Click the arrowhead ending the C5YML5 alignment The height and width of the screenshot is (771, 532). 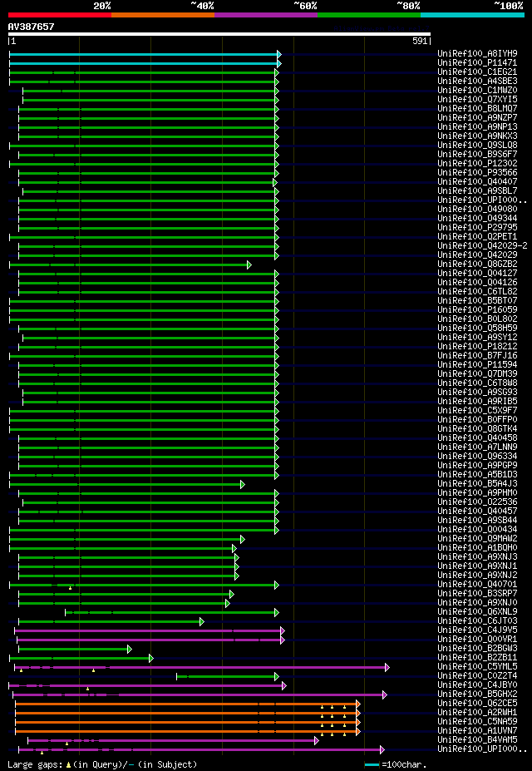click(387, 667)
